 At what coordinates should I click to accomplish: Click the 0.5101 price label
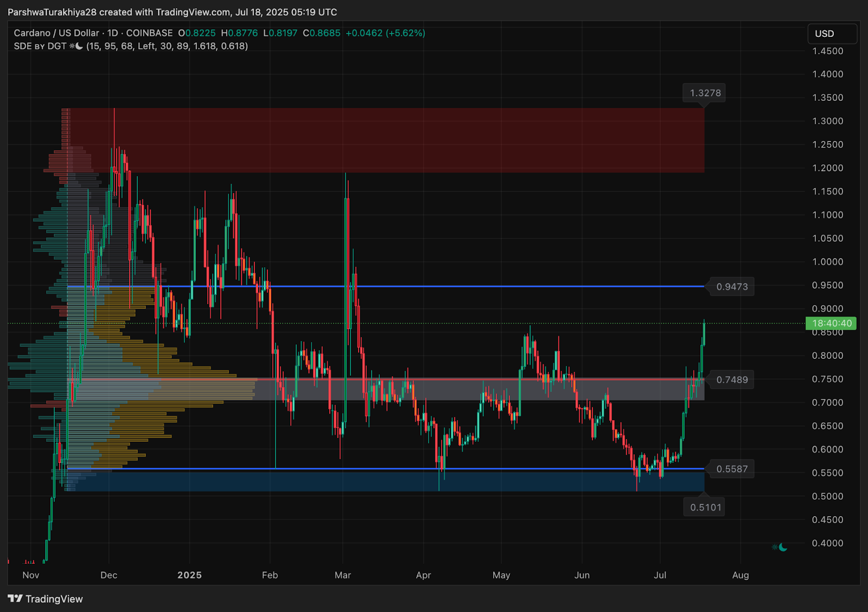coord(705,507)
